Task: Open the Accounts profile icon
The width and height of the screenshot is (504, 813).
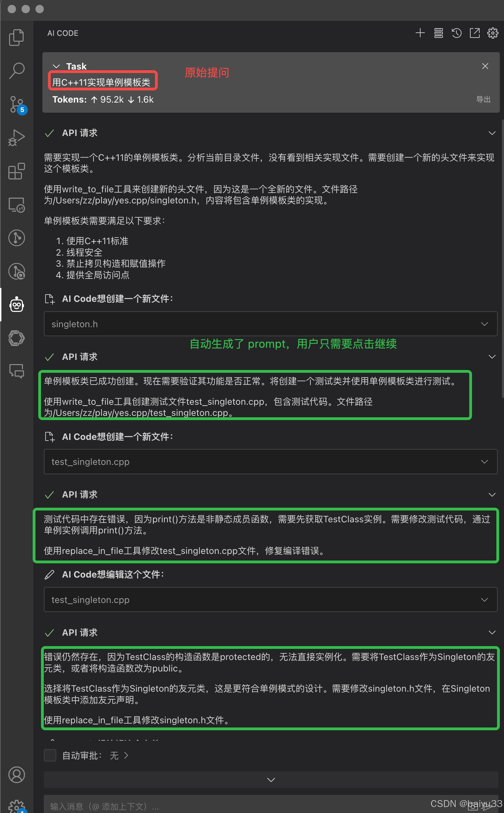Action: pyautogui.click(x=16, y=775)
